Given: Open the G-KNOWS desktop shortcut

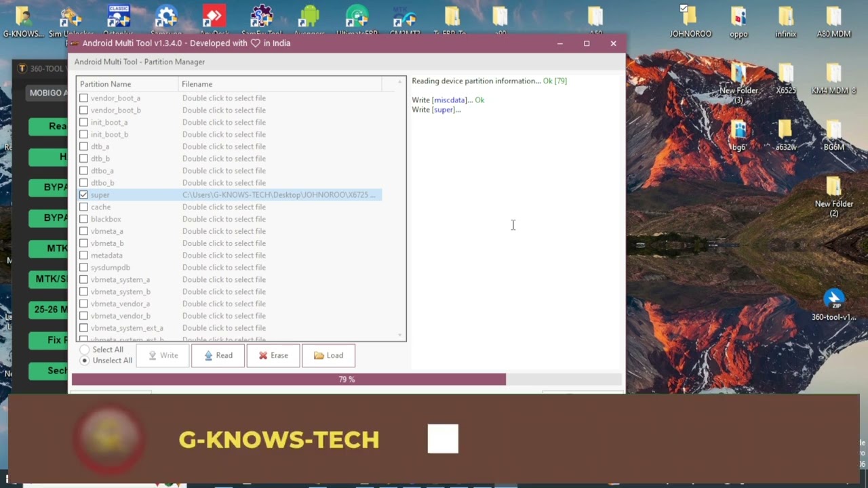Looking at the screenshot, I should pyautogui.click(x=23, y=20).
